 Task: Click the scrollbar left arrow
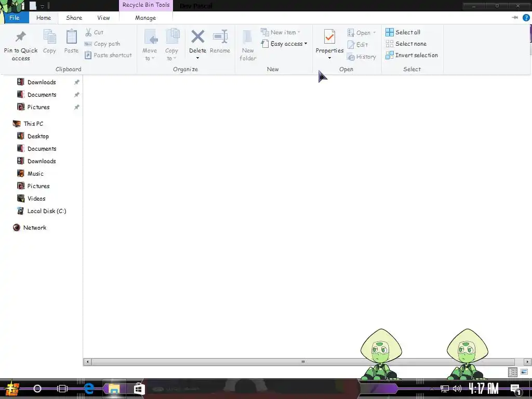(x=87, y=362)
